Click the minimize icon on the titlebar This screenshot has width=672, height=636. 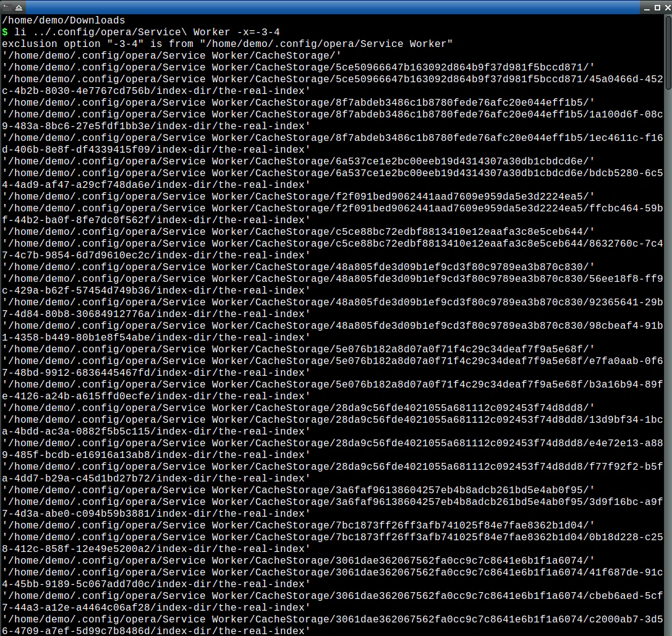647,7
